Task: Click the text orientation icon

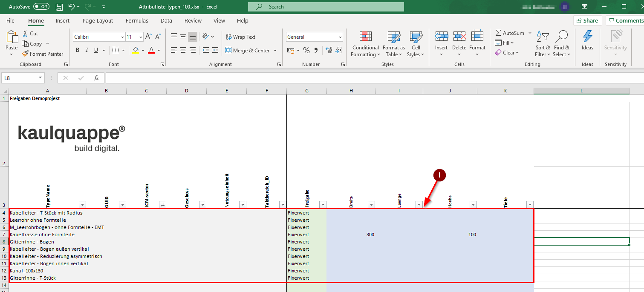Action: (206, 37)
